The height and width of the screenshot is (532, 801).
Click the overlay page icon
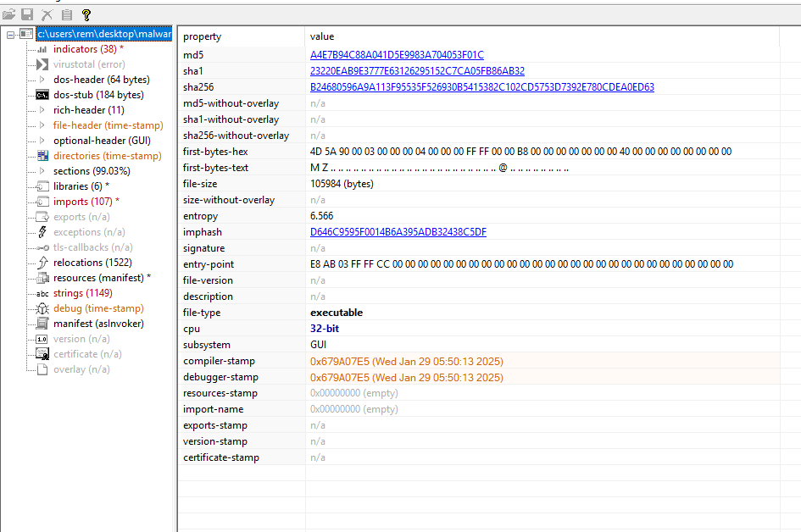tap(43, 369)
